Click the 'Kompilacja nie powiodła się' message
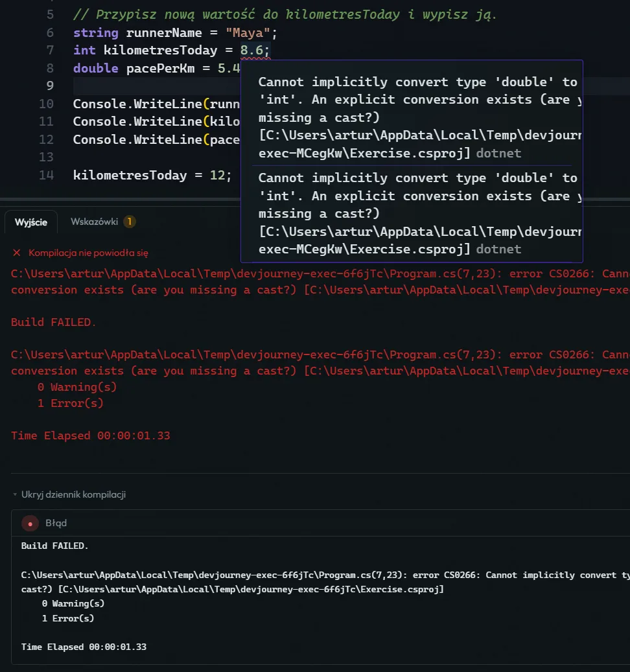The image size is (630, 672). [88, 253]
